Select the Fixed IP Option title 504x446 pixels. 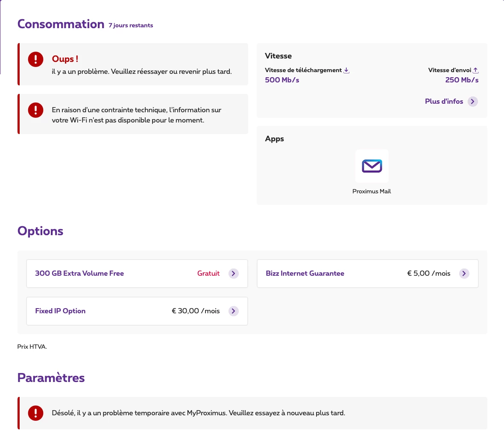(60, 311)
